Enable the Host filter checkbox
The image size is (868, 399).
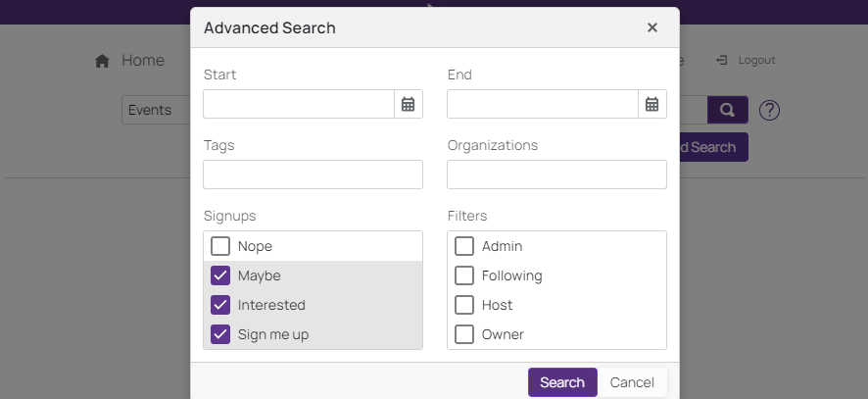click(464, 305)
